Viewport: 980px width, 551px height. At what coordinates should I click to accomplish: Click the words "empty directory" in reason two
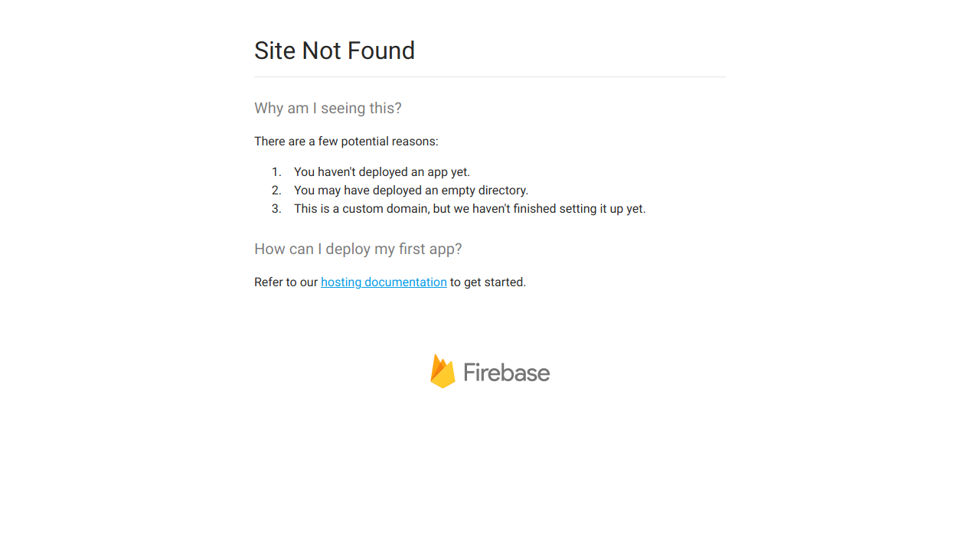pyautogui.click(x=484, y=191)
